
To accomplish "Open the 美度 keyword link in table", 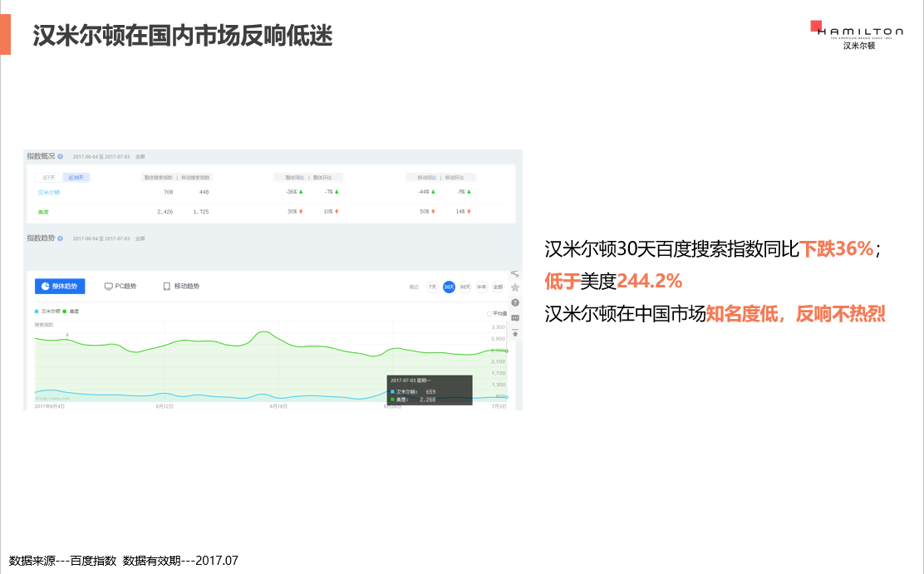I will pos(43,212).
